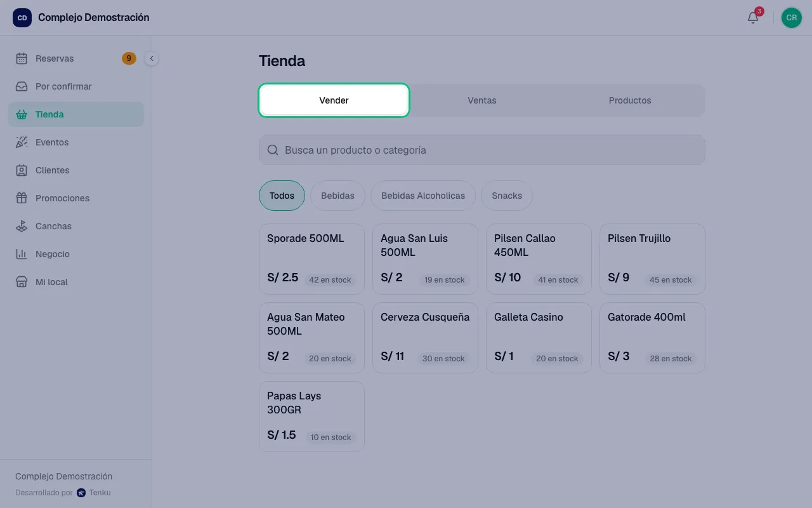Select the Todos category filter
This screenshot has width=812, height=508.
pos(282,196)
